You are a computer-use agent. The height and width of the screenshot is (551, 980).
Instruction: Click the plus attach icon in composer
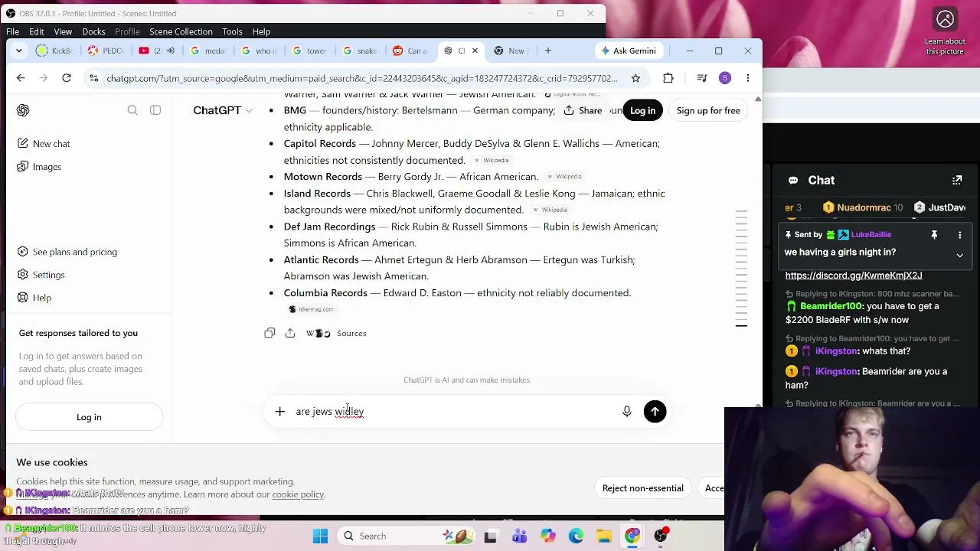point(279,412)
